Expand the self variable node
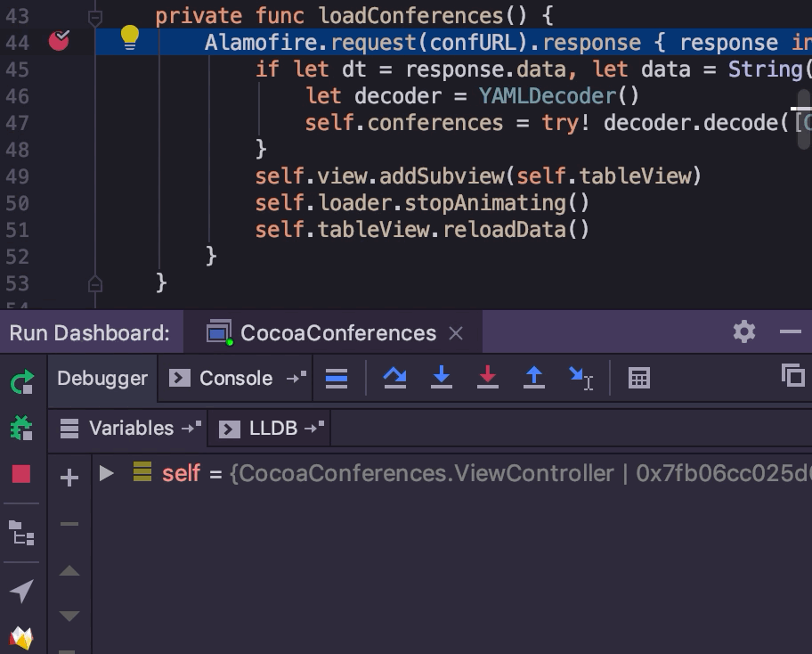Viewport: 812px width, 654px height. pyautogui.click(x=106, y=473)
